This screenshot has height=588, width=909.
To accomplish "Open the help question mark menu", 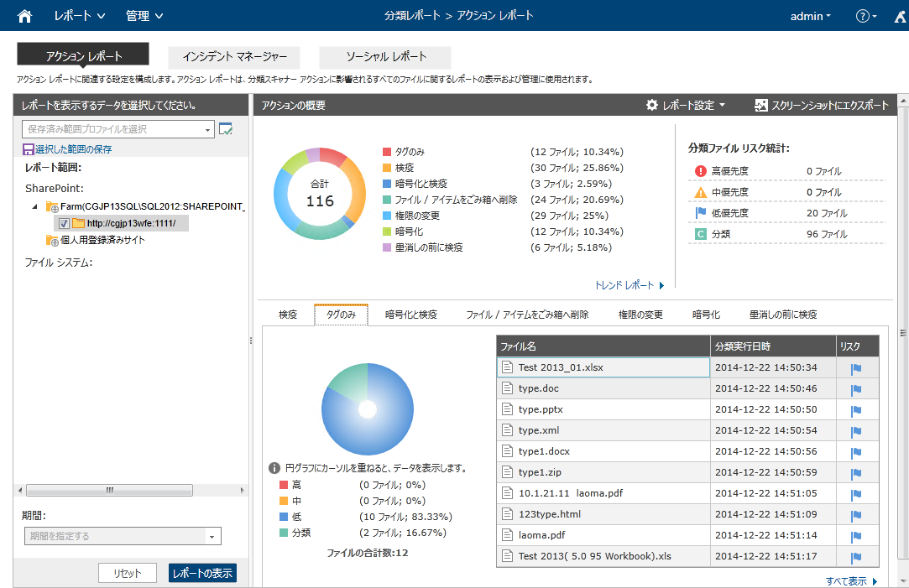I will pyautogui.click(x=866, y=16).
